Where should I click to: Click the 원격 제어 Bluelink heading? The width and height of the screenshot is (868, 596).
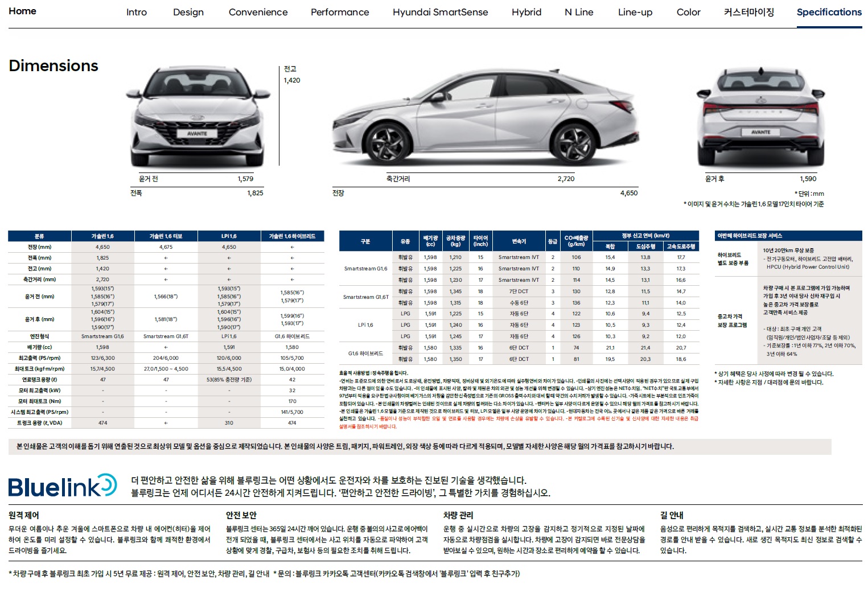pyautogui.click(x=24, y=515)
